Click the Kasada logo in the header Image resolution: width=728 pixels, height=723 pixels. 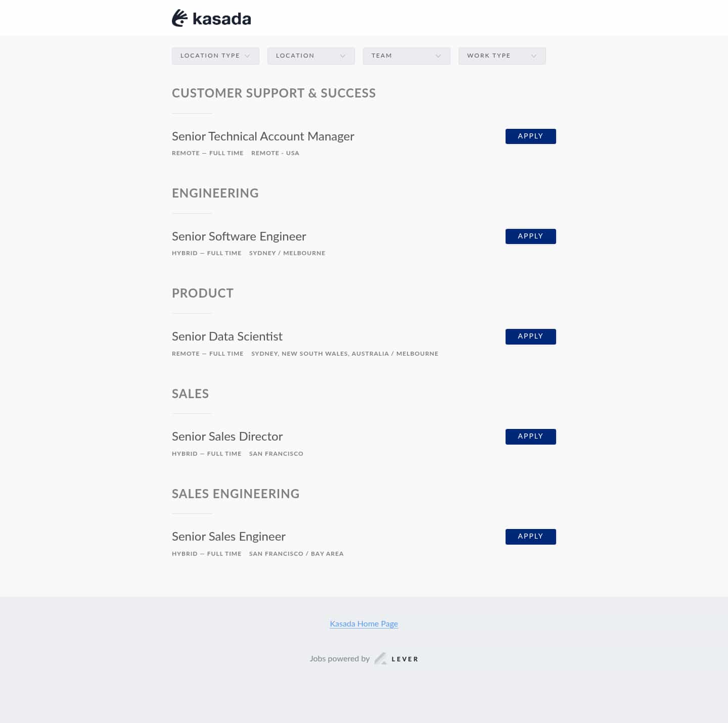pos(211,18)
